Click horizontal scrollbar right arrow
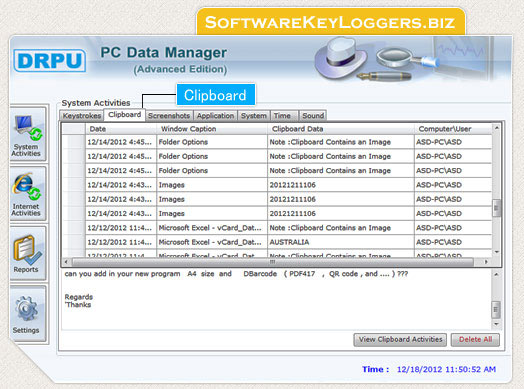This screenshot has width=524, height=389. pyautogui.click(x=486, y=262)
